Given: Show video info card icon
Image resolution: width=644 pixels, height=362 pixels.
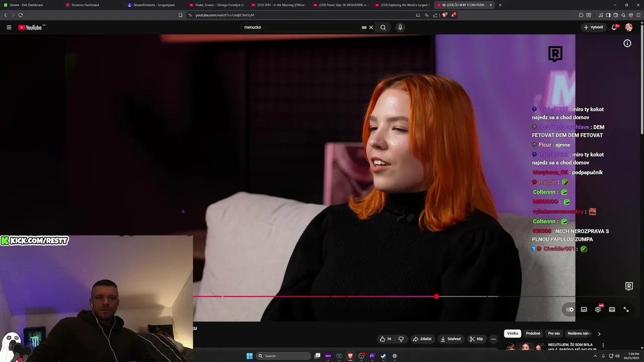Looking at the screenshot, I should [x=627, y=43].
